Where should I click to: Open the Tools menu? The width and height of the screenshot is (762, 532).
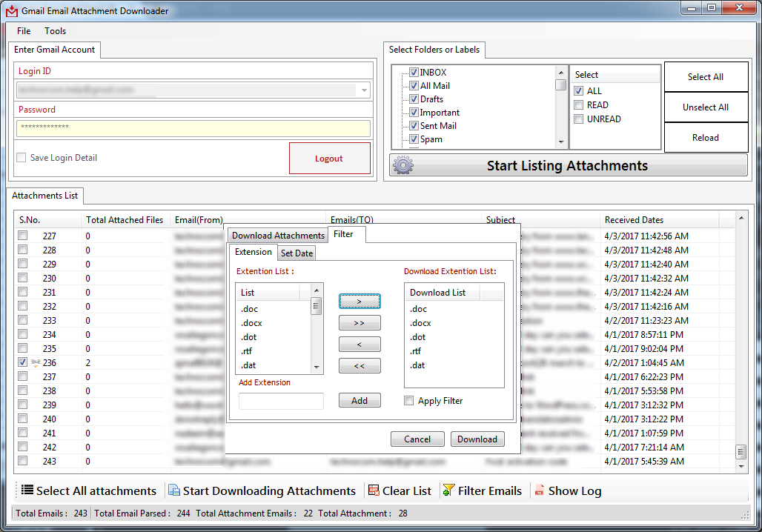coord(55,30)
